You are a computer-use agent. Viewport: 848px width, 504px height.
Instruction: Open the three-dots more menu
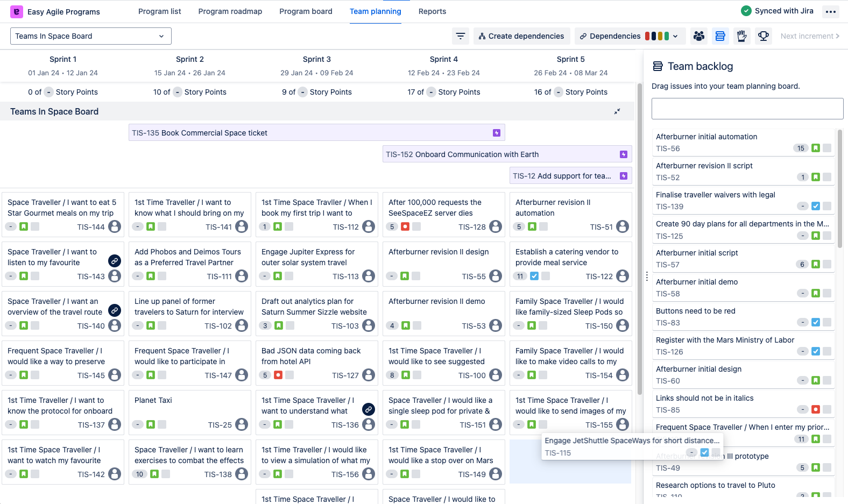tap(831, 11)
